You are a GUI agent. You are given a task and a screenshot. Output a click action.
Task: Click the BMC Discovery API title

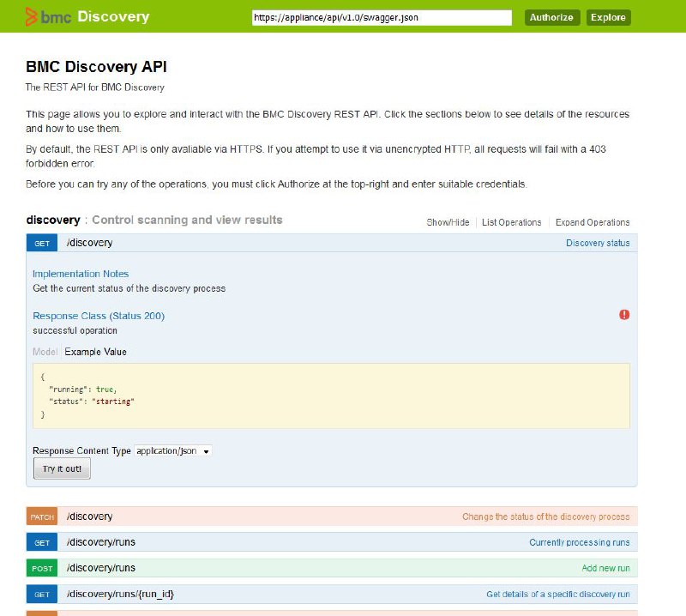(x=96, y=67)
